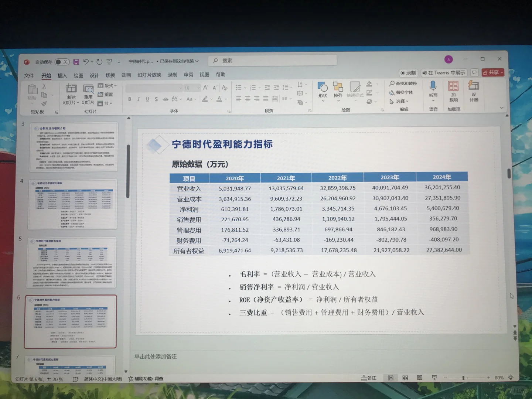This screenshot has height=399, width=532.
Task: Redo the last action
Action: point(99,62)
